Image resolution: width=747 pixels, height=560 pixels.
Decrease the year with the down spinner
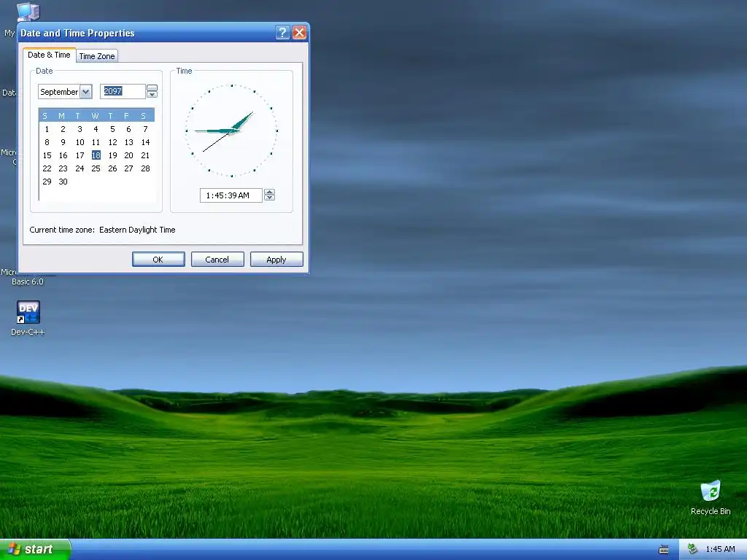click(152, 95)
